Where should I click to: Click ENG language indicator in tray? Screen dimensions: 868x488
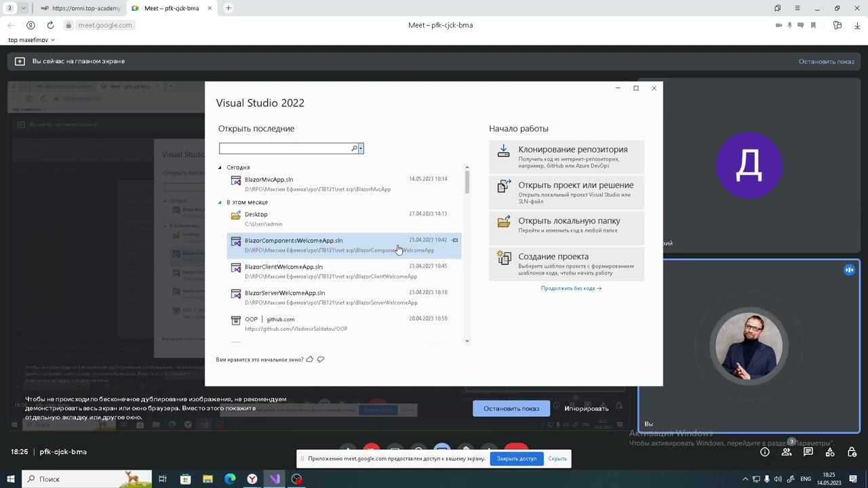point(806,479)
